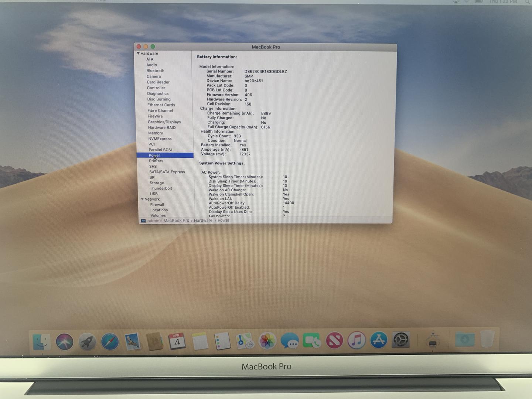Click computer icon in path bar
This screenshot has width=532, height=399.
143,221
